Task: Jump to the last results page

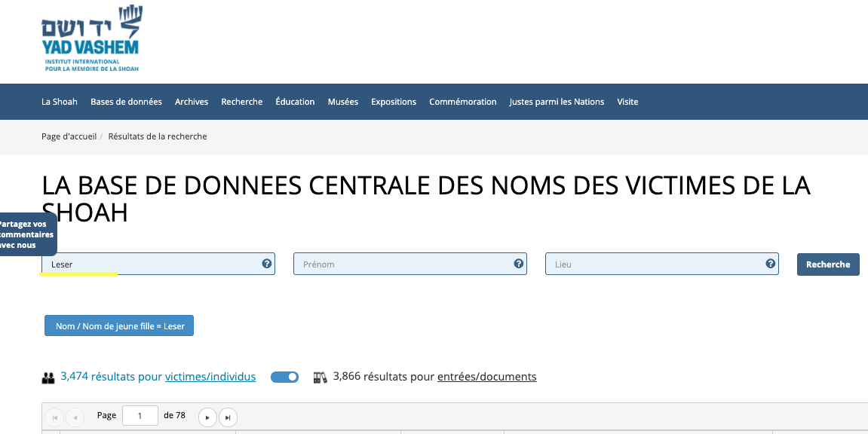Action: coord(228,417)
